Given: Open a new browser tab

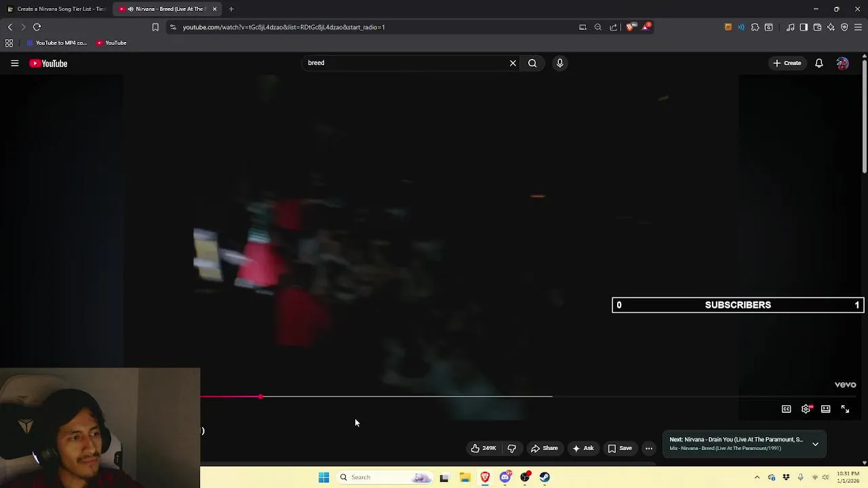Looking at the screenshot, I should [231, 9].
